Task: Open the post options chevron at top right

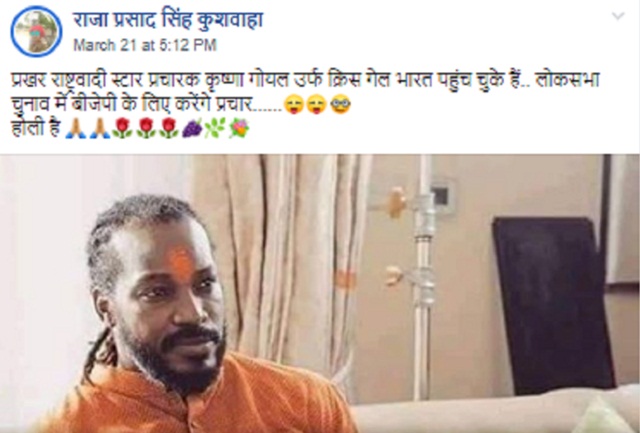Action: pos(618,16)
